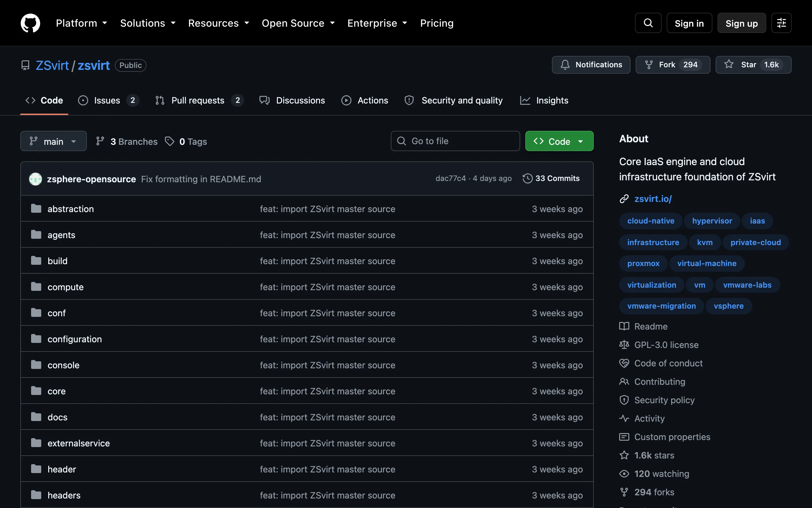Click the link chain icon beside zsvirt.io
The width and height of the screenshot is (812, 508).
(624, 199)
